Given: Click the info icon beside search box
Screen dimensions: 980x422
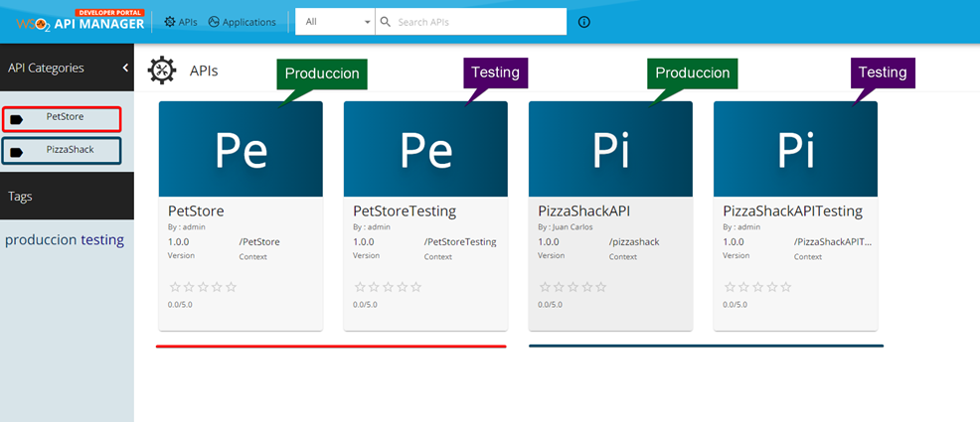Looking at the screenshot, I should (x=584, y=22).
